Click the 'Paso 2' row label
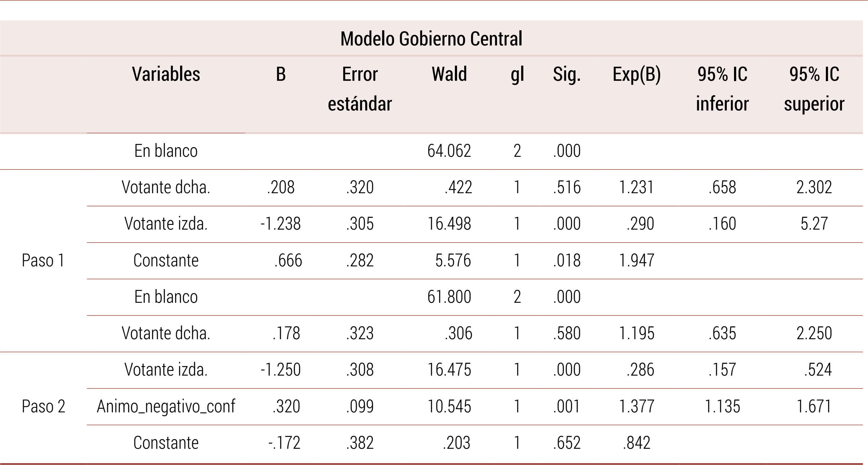 [44, 406]
